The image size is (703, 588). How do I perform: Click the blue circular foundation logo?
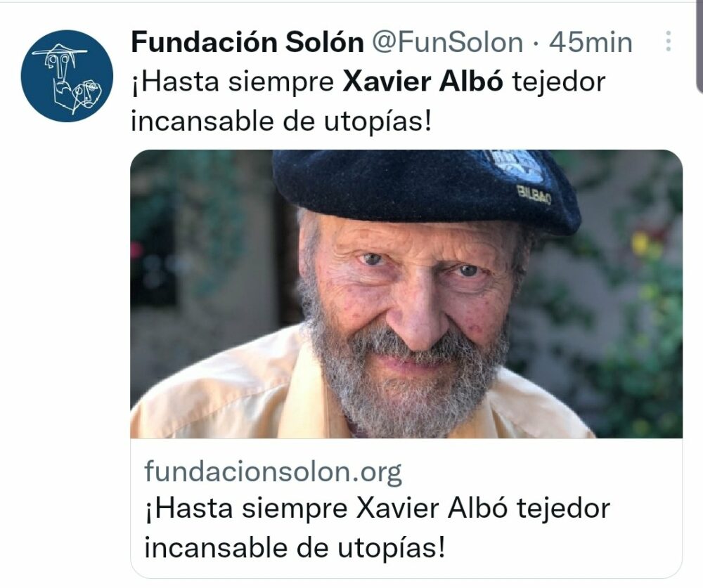point(67,76)
